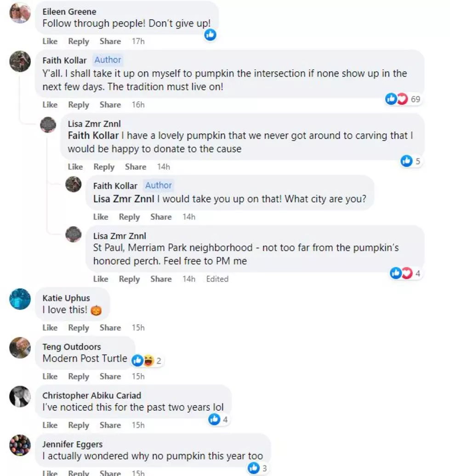Click the like reaction on Eileen Greene's comment
Viewport: 450px width, 476px height.
pos(210,35)
